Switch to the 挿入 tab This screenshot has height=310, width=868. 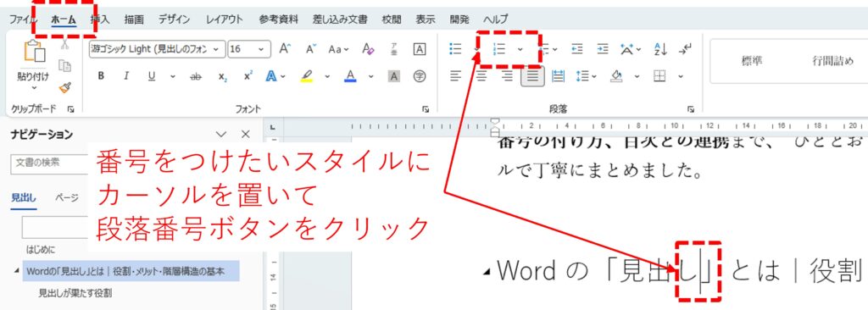tap(100, 19)
